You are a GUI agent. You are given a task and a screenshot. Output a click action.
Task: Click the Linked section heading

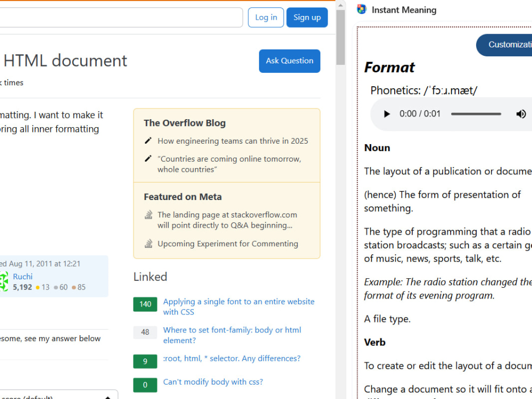[x=150, y=277]
